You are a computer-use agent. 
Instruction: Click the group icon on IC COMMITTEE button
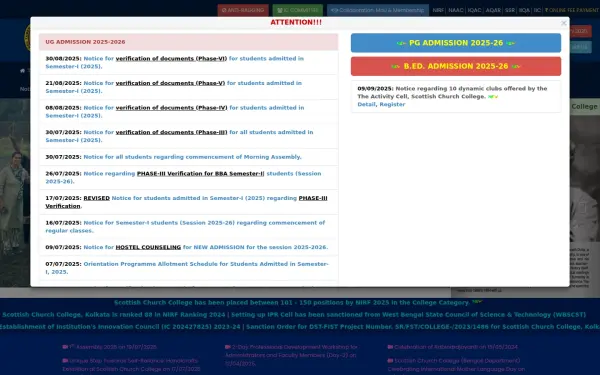point(280,10)
